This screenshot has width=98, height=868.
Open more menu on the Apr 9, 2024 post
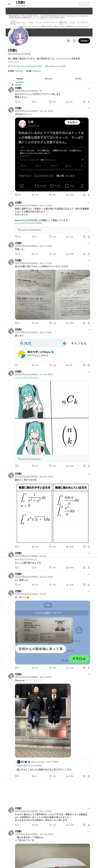click(89, 330)
